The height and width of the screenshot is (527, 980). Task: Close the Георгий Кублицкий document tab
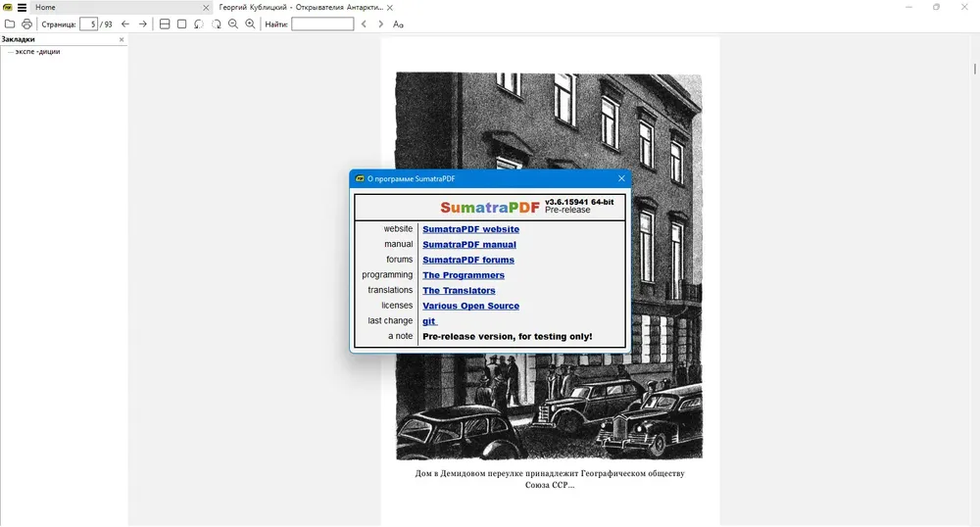click(x=390, y=8)
